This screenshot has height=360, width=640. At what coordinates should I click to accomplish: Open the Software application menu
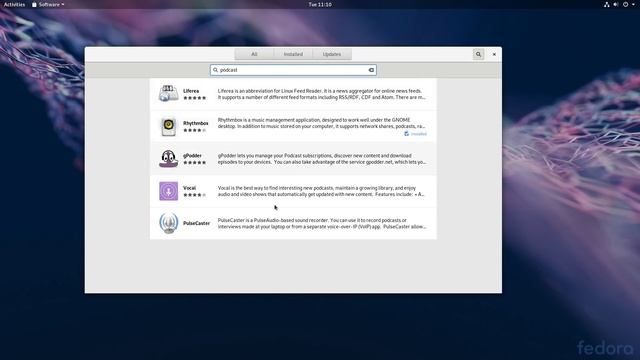point(48,4)
